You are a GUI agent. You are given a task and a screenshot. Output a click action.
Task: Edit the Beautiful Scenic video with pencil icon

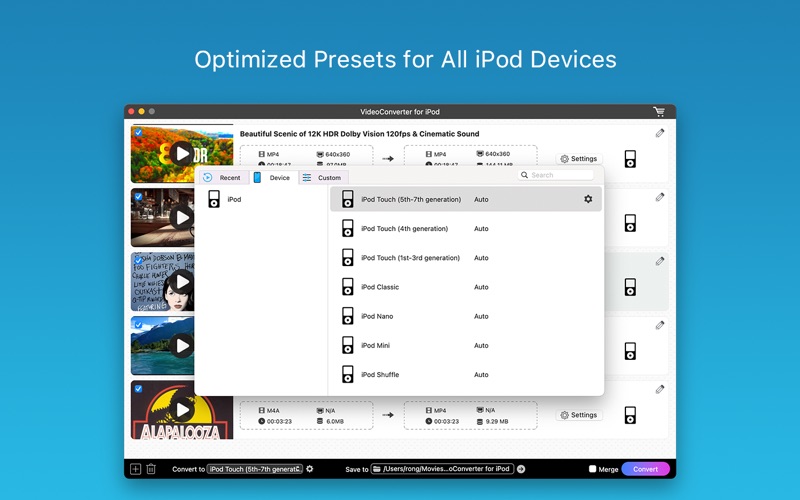660,133
